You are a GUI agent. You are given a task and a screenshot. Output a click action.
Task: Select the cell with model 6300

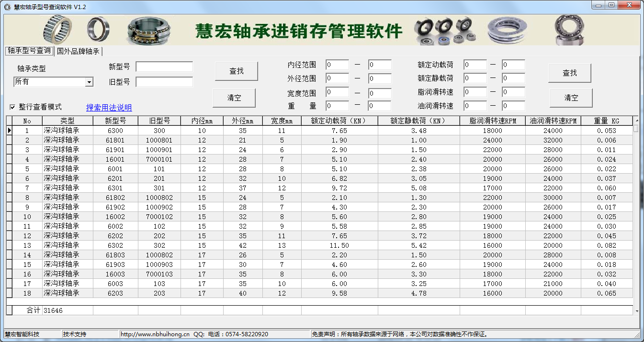point(115,130)
